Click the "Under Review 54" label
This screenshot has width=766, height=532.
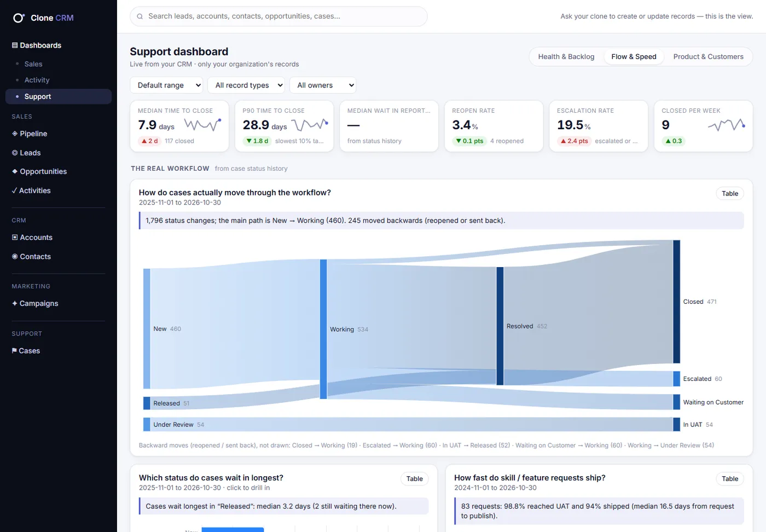coord(179,425)
